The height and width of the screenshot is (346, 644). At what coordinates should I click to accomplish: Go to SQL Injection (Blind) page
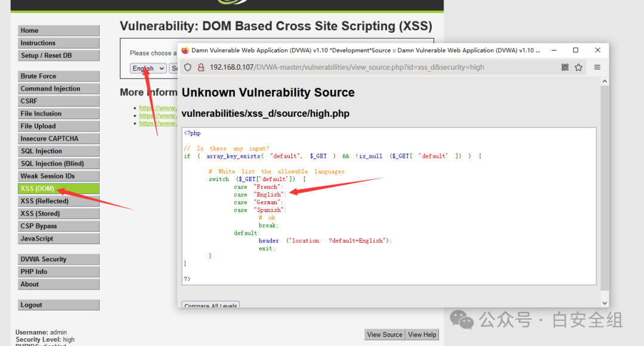pyautogui.click(x=58, y=164)
